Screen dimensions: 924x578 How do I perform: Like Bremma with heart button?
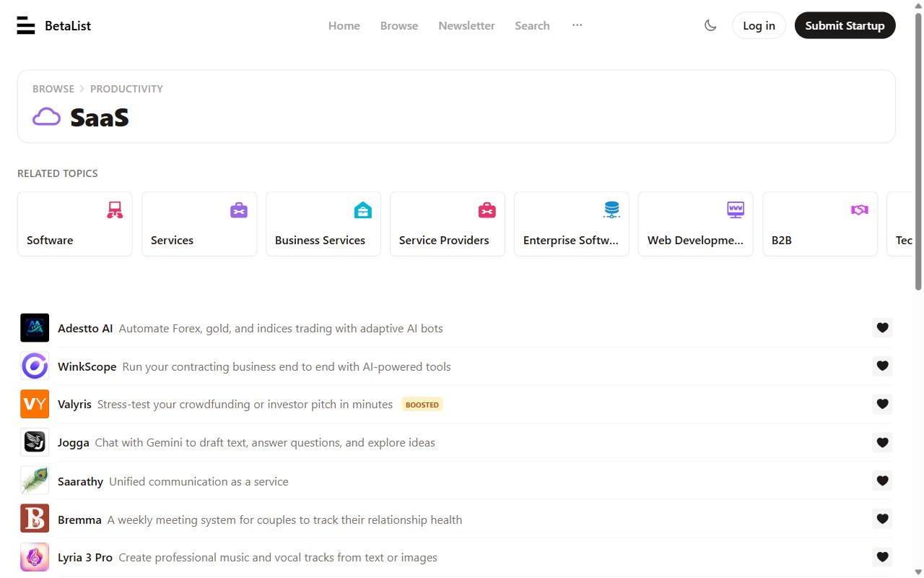[882, 519]
